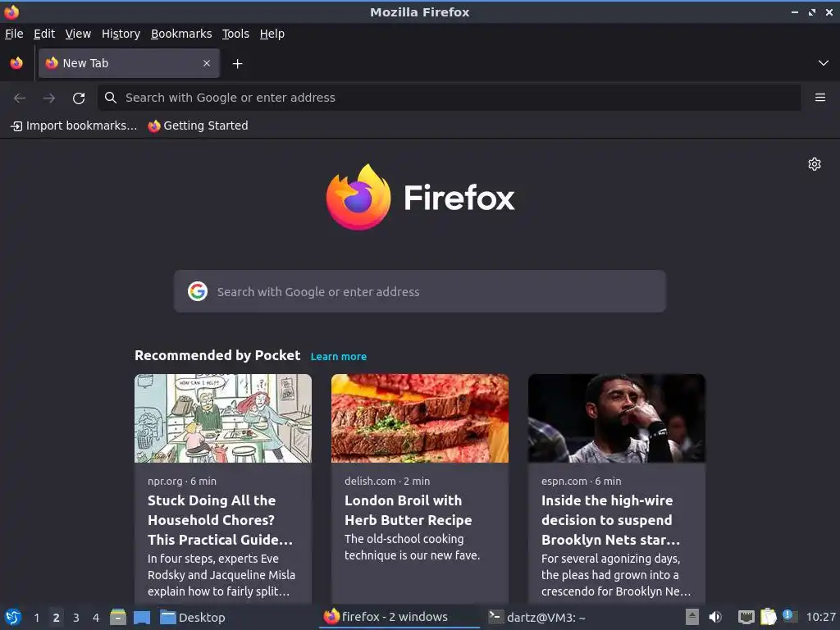Open the London Broil steak thumbnail
This screenshot has width=840, height=630.
pos(420,418)
